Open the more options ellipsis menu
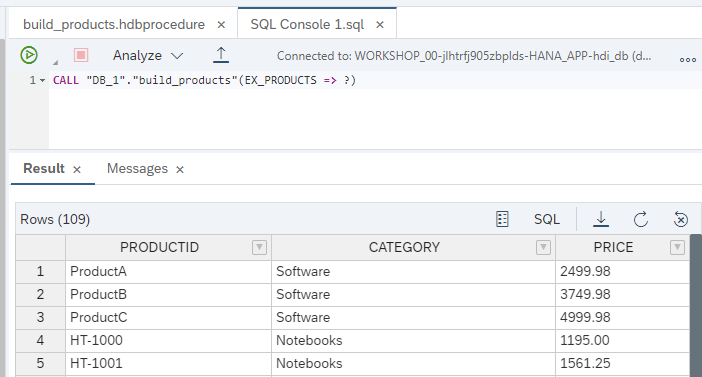The width and height of the screenshot is (702, 377). (688, 60)
